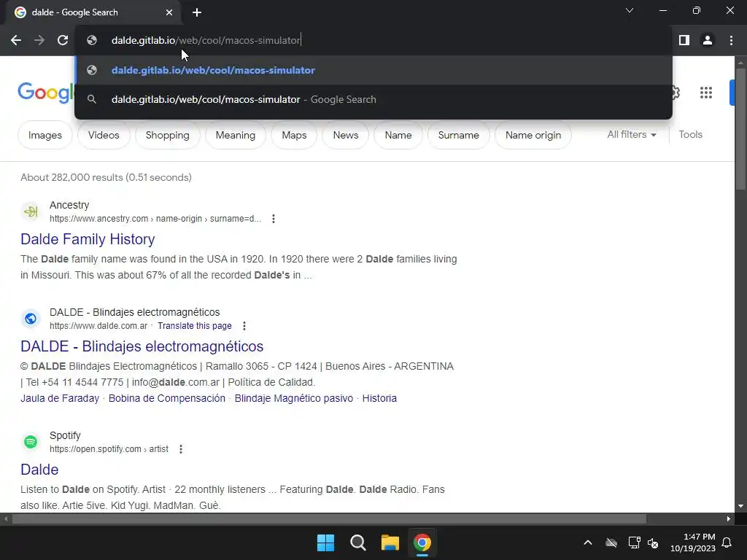
Task: Click the address bar URL text
Action: coord(206,41)
